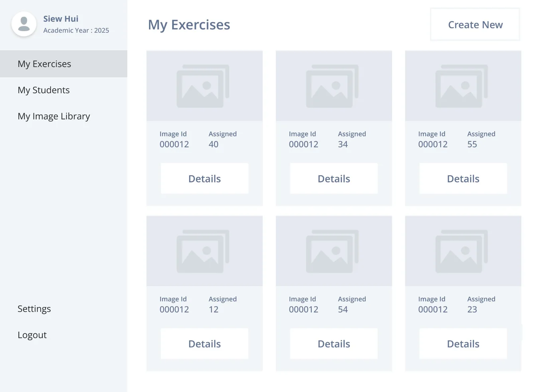Click the My Exercises page heading
Viewport: 559px width, 392px height.
(189, 25)
